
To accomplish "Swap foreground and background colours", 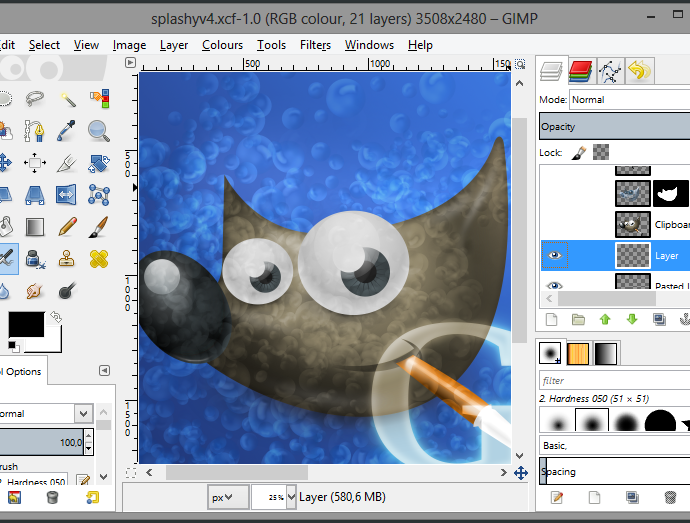I will [x=56, y=317].
